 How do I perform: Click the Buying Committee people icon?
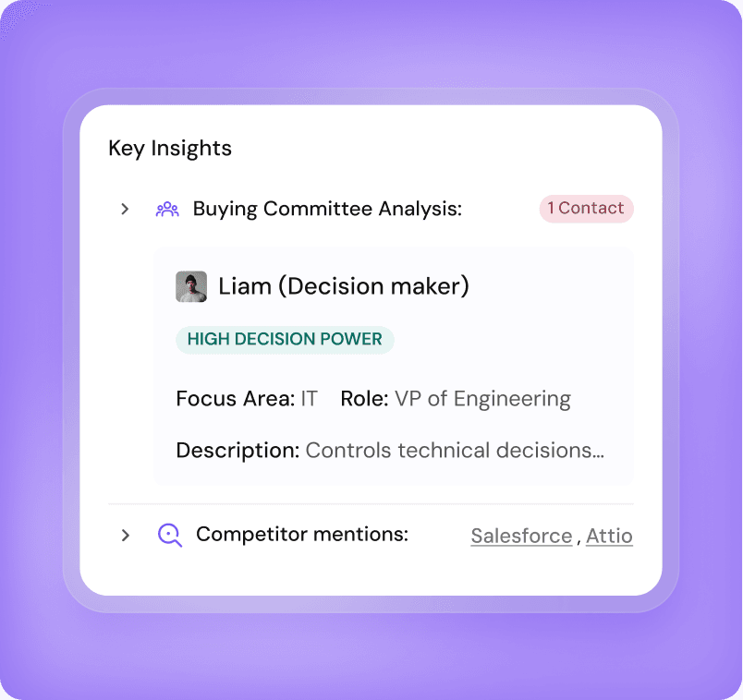coord(167,209)
